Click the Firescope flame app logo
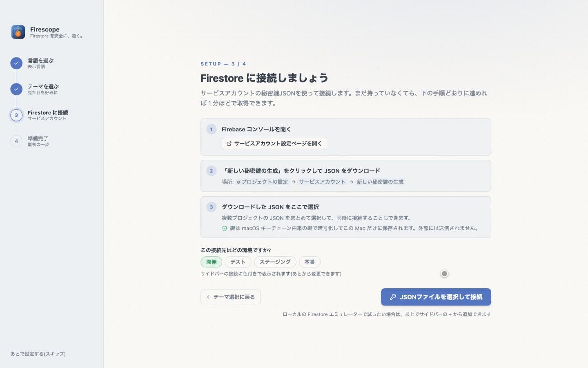The width and height of the screenshot is (588, 368). (18, 32)
